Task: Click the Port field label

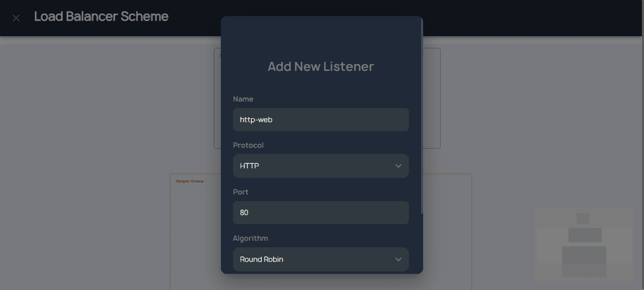Action: tap(240, 192)
